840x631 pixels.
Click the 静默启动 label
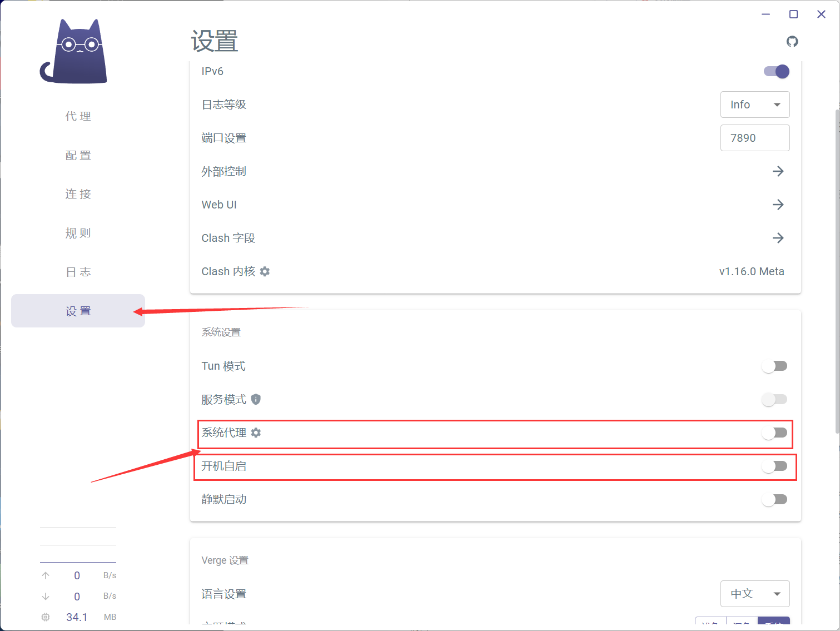pos(224,499)
